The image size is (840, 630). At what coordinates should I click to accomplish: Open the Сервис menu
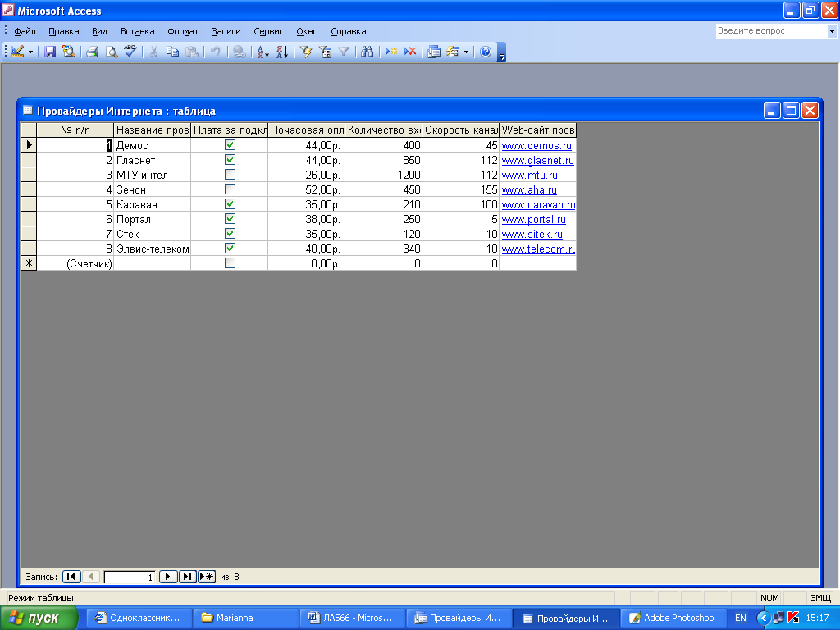point(268,31)
